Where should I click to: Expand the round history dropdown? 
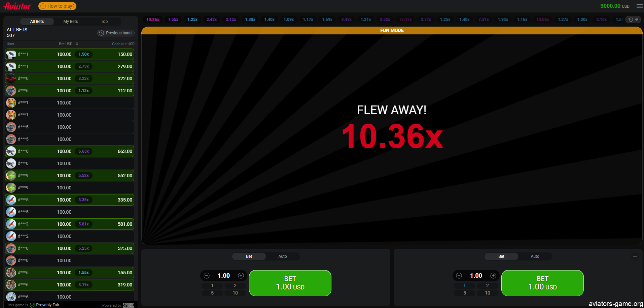(x=633, y=20)
